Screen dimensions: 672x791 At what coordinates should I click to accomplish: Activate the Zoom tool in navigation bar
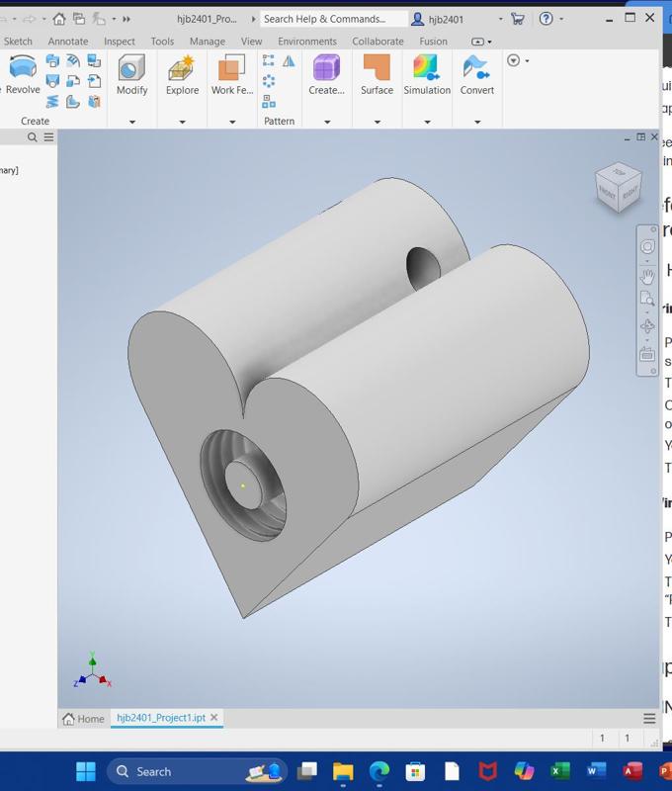[647, 299]
